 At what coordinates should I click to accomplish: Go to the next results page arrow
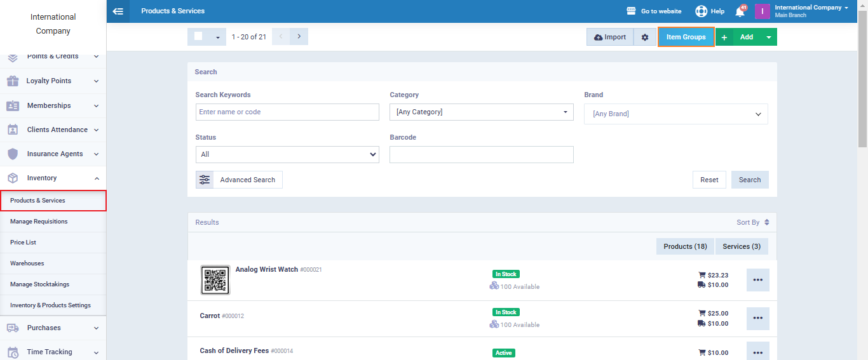coord(299,37)
